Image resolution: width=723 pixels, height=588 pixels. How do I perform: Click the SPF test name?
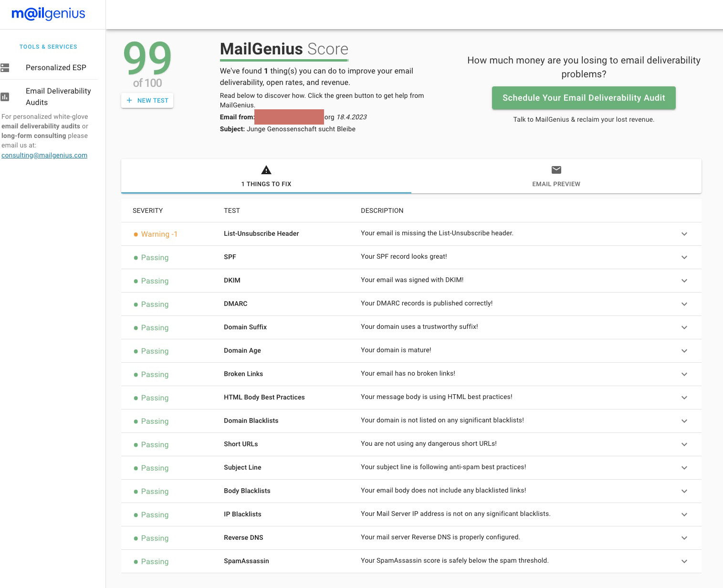pyautogui.click(x=230, y=257)
